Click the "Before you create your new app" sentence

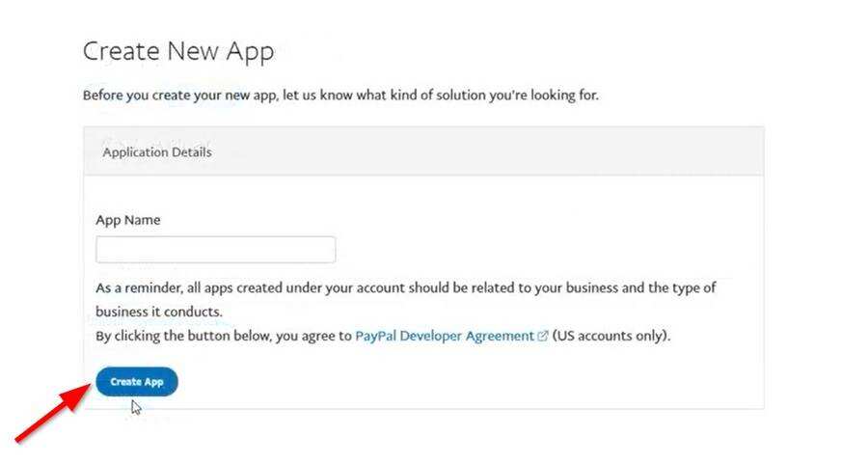pyautogui.click(x=340, y=95)
